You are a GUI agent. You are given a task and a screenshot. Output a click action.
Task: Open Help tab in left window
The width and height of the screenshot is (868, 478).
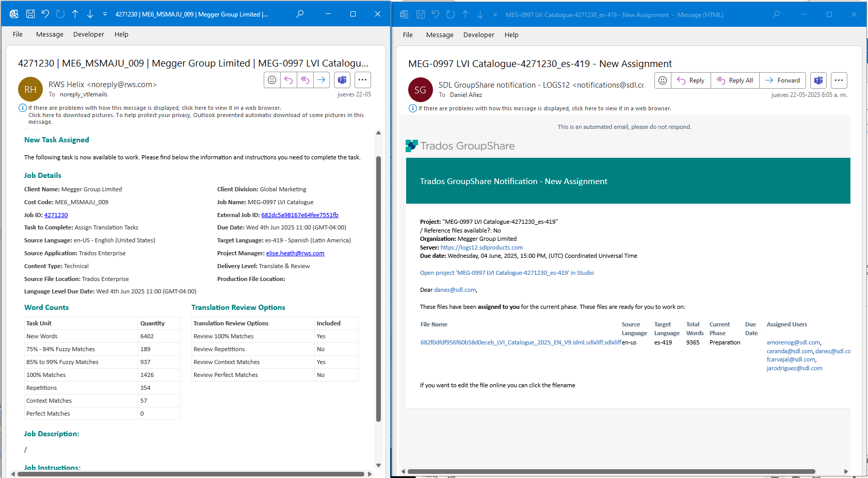(121, 34)
